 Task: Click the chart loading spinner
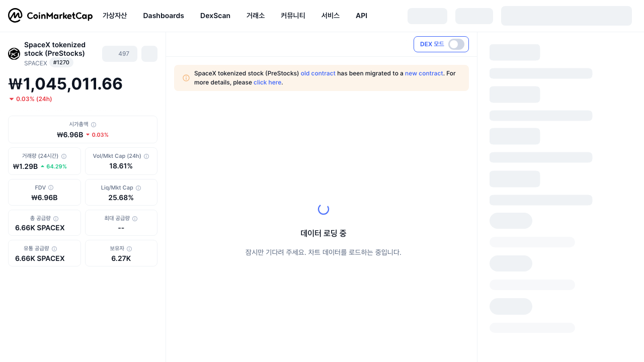click(x=324, y=209)
